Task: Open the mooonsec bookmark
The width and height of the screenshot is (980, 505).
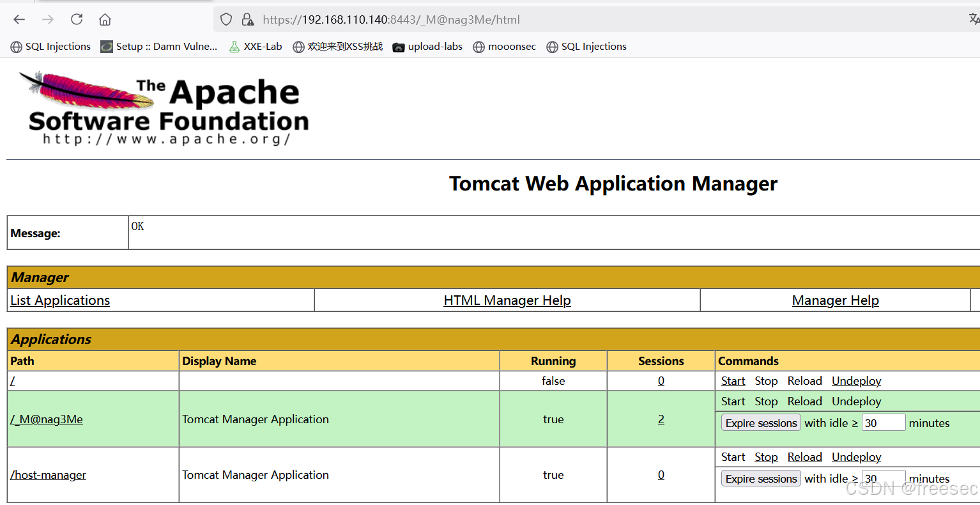Action: (x=505, y=47)
